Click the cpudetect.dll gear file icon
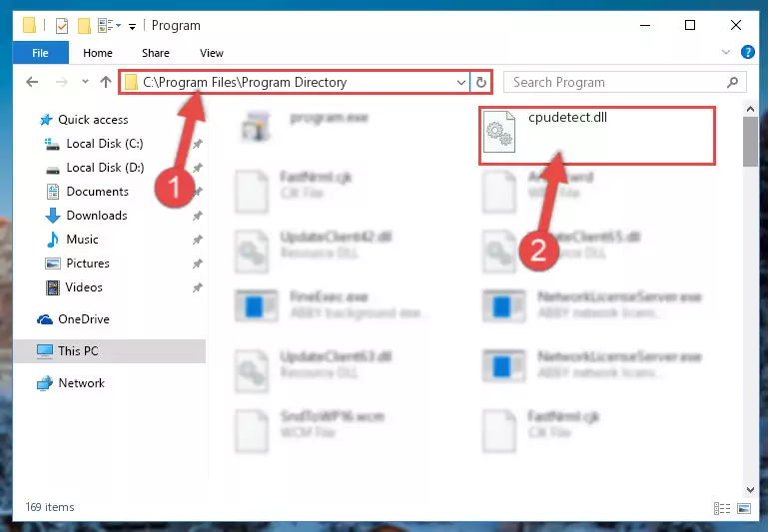The image size is (768, 532). point(499,132)
